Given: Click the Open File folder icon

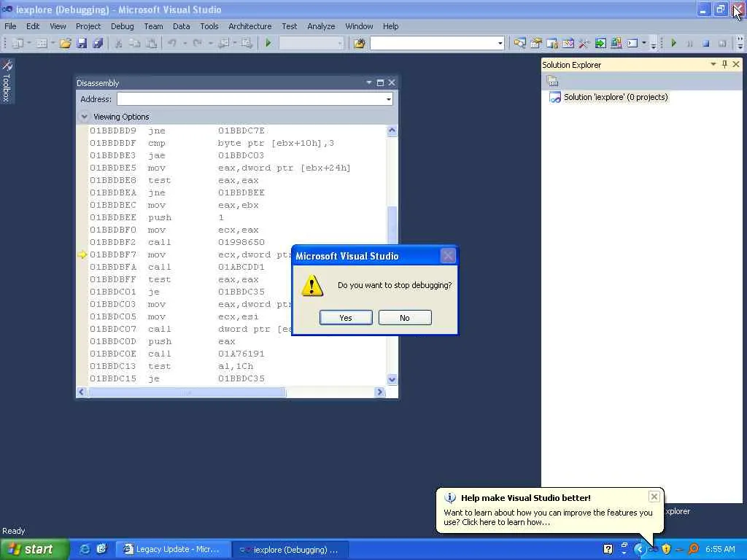Looking at the screenshot, I should click(x=65, y=43).
